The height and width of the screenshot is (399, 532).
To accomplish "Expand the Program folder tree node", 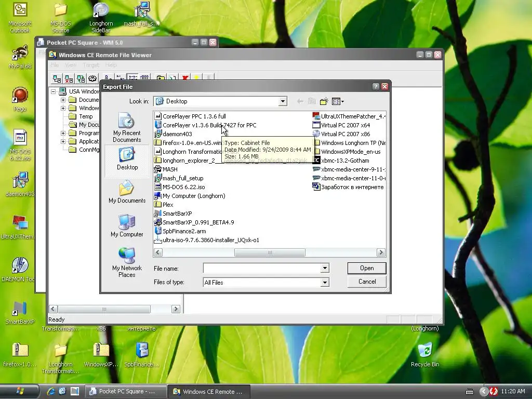I will click(x=63, y=133).
